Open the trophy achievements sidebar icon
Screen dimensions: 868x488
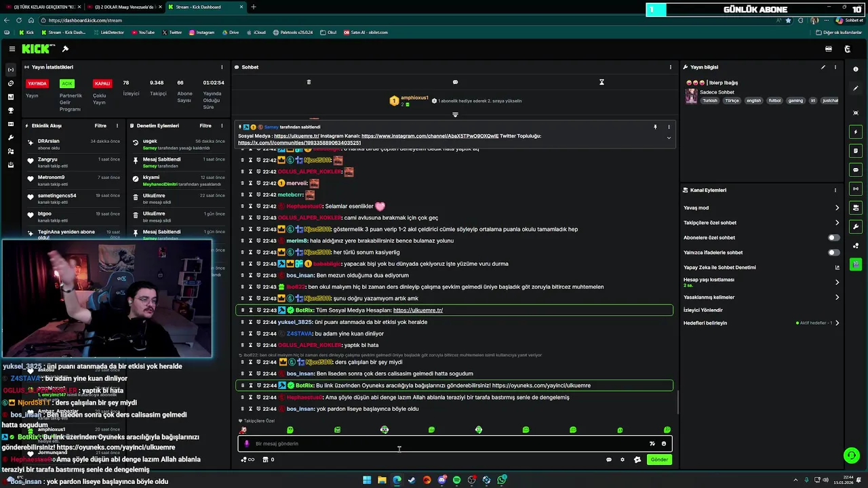pos(10,110)
